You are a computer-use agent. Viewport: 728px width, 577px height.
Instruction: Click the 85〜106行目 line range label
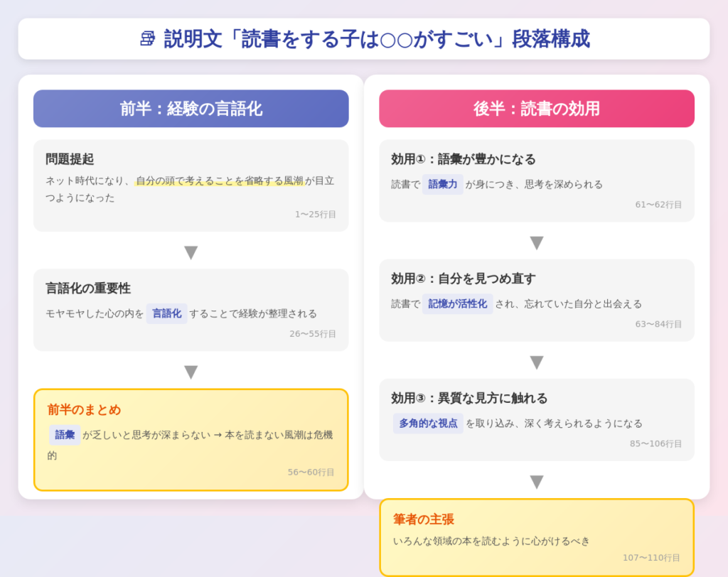click(655, 443)
